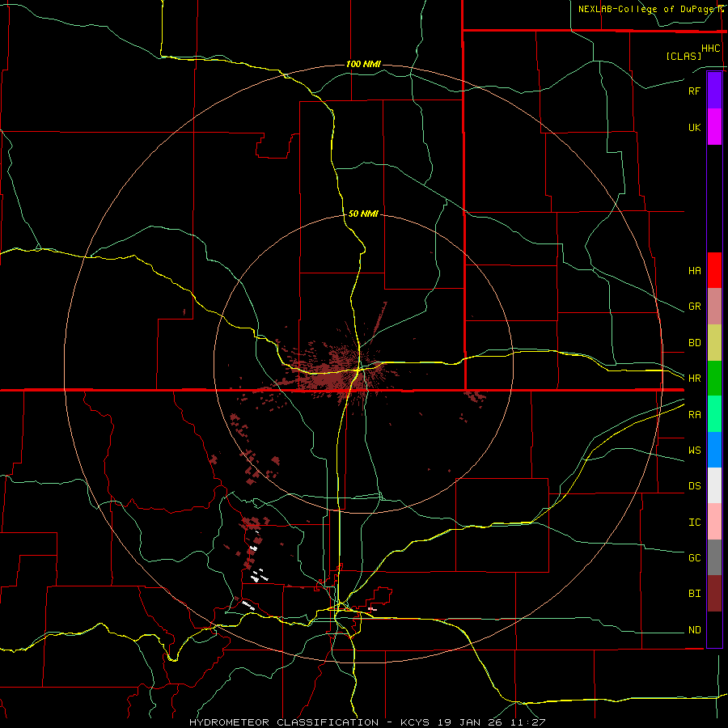This screenshot has width=728, height=728.
Task: Click the [CLAS] units label
Action: (684, 56)
